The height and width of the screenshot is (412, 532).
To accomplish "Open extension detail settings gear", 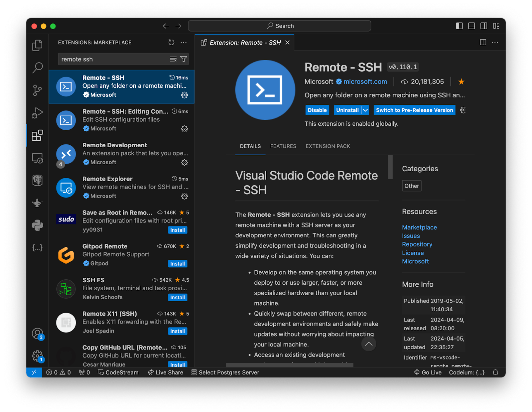I will [463, 110].
